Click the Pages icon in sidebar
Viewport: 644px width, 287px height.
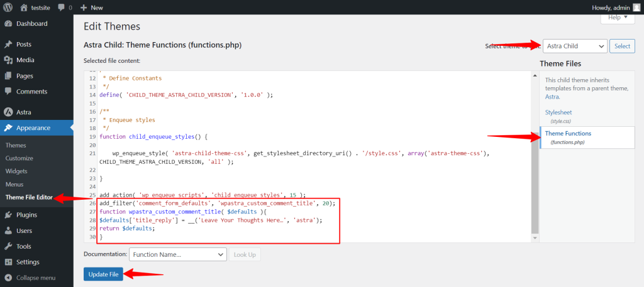(8, 76)
